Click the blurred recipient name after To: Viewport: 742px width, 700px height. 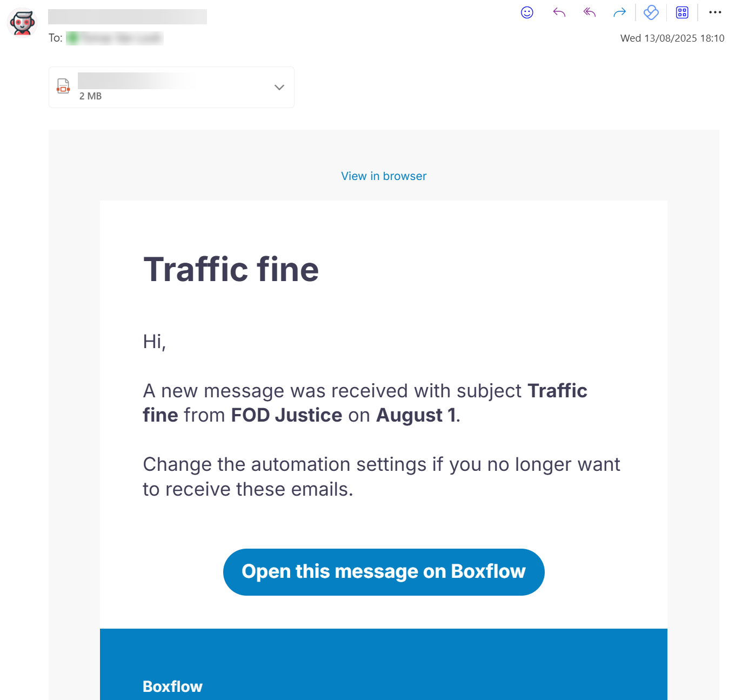pyautogui.click(x=115, y=38)
